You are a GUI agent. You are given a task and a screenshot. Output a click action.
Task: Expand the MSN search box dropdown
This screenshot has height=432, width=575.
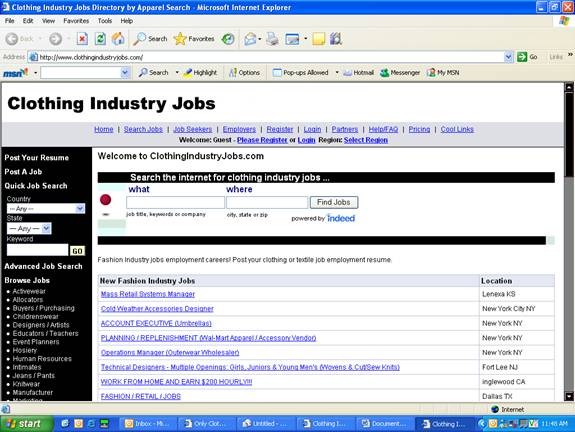[125, 73]
